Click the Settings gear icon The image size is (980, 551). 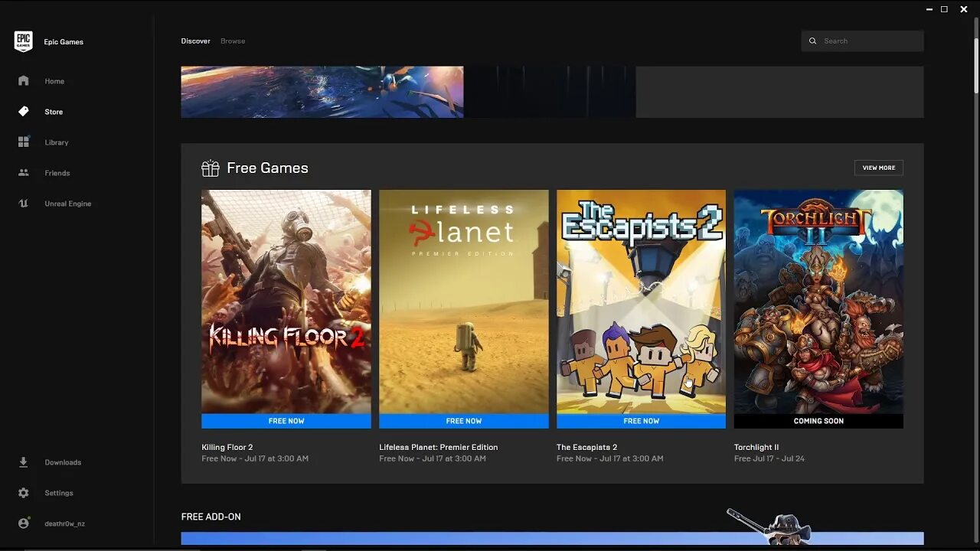tap(24, 493)
